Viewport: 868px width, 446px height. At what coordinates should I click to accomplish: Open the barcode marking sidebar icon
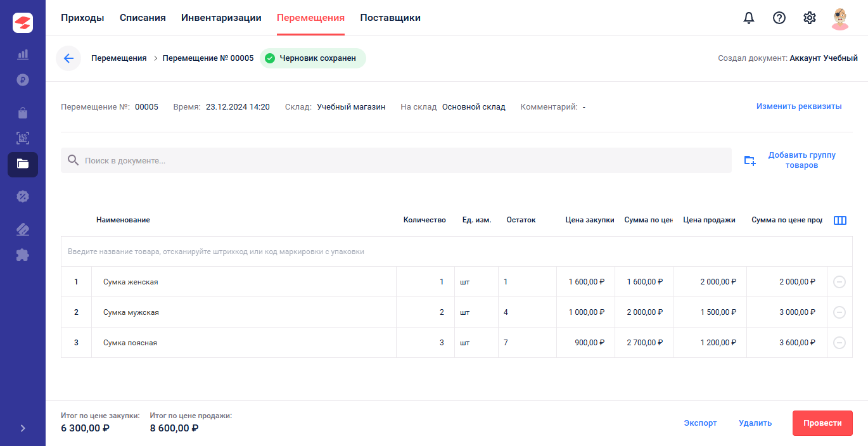(23, 138)
